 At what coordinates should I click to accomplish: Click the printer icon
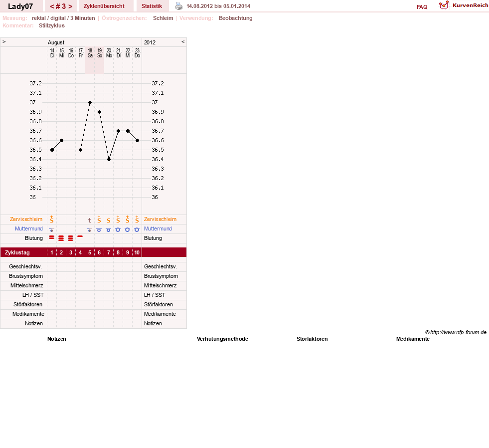(178, 6)
